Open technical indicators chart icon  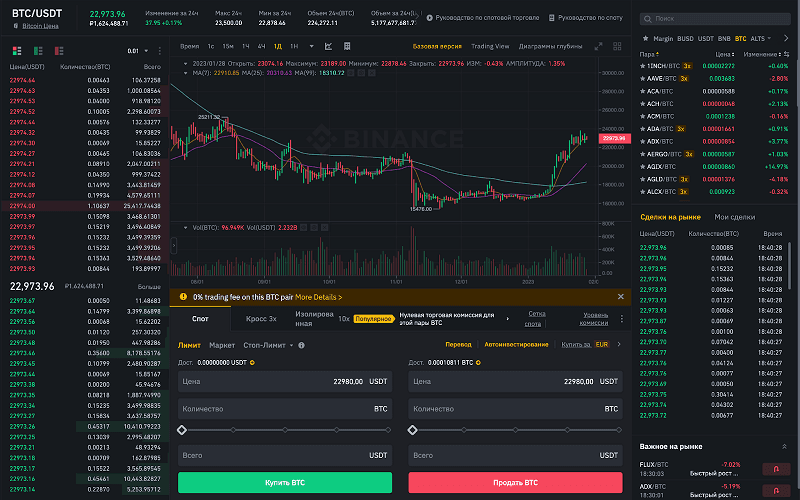pos(329,46)
